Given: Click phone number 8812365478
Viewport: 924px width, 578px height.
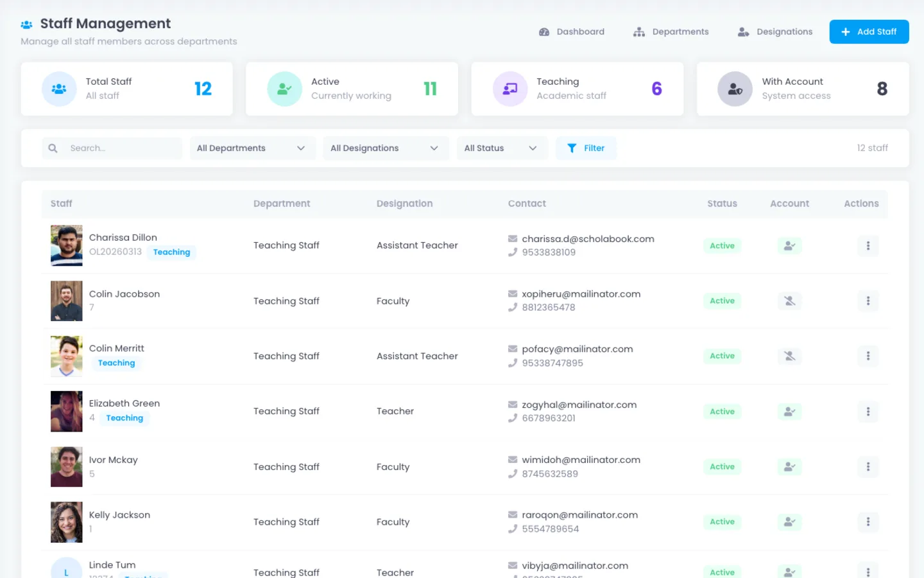Looking at the screenshot, I should click(549, 308).
